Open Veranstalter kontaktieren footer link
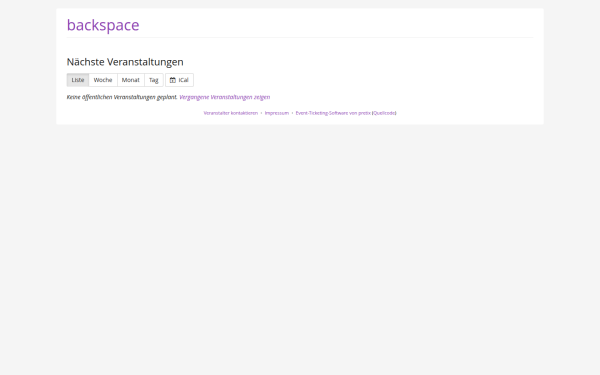The image size is (600, 375). coord(231,113)
